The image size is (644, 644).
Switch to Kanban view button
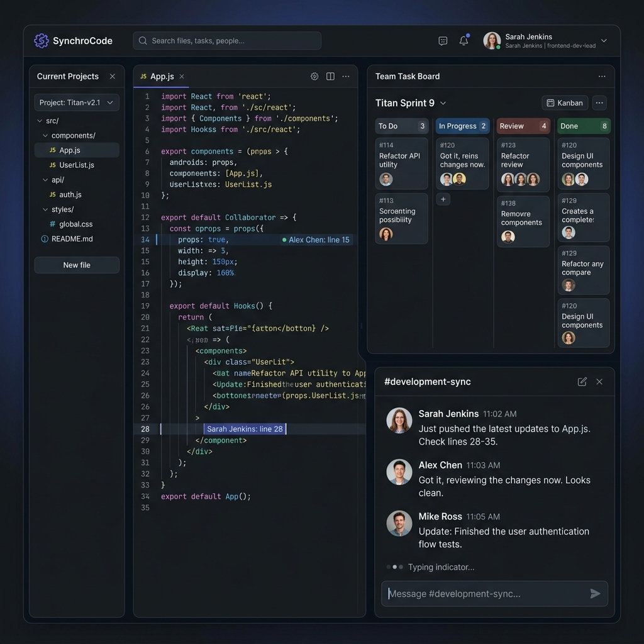point(565,103)
